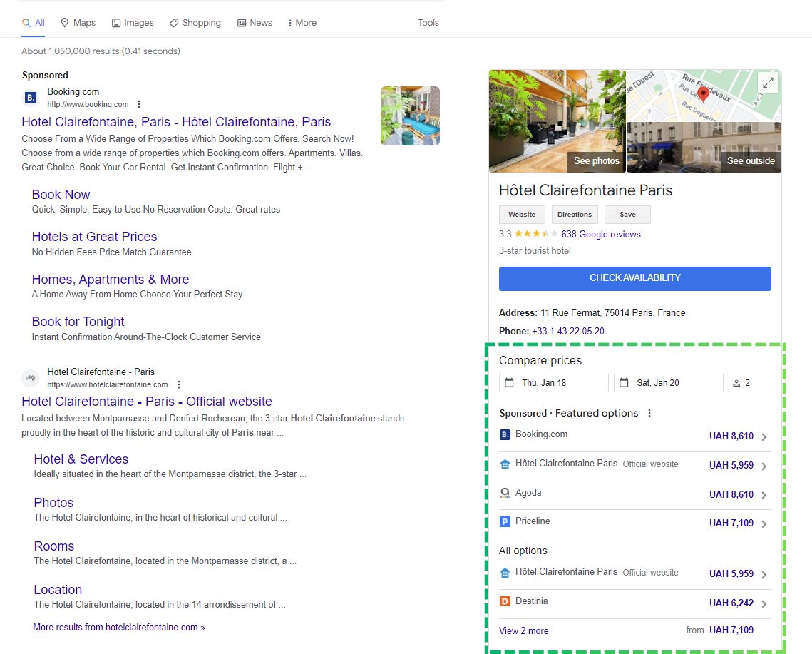Open the Photos sitelink

(54, 503)
